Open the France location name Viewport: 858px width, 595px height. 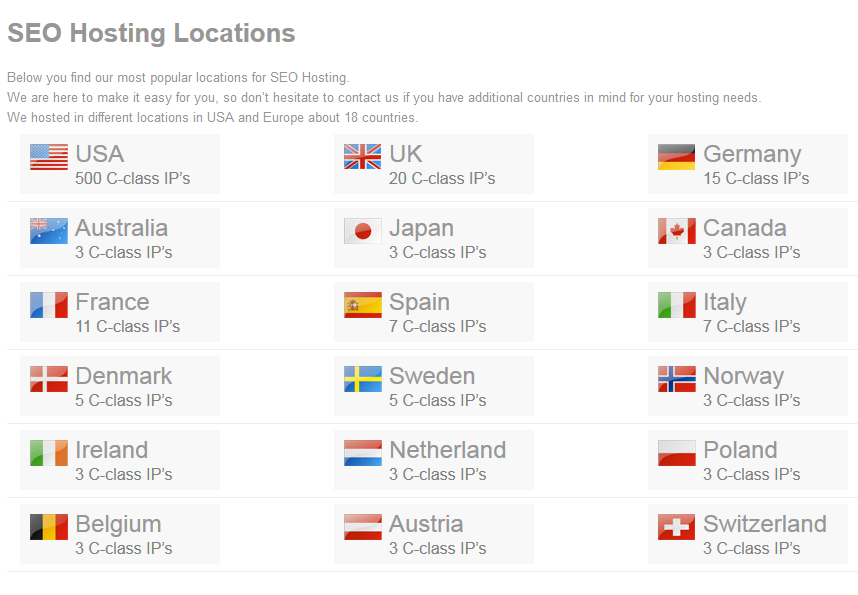point(112,302)
